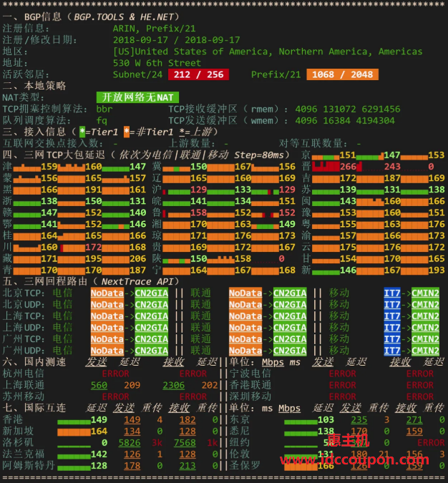448x483 pixels.
Task: Click rmem values '4096 131072 6291456'
Action: [348, 109]
